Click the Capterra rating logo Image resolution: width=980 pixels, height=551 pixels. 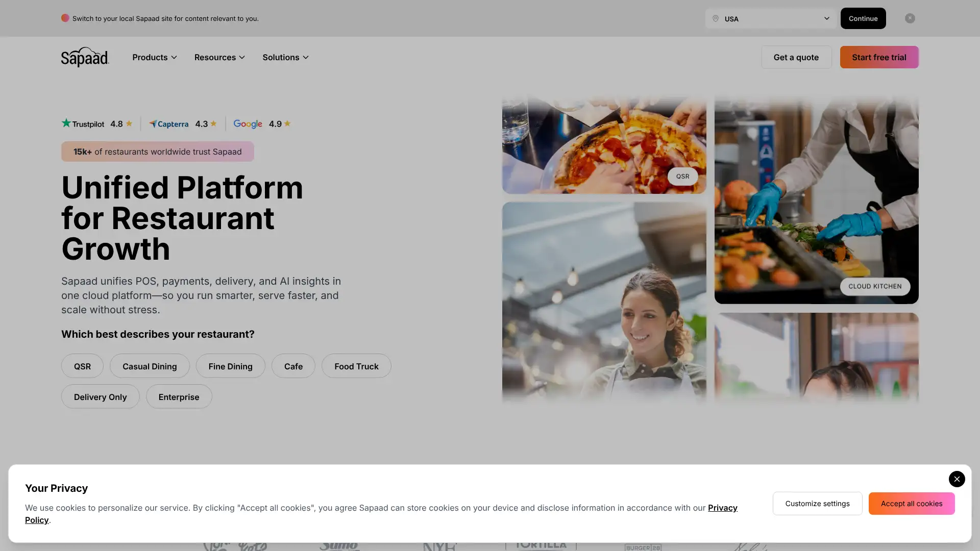pos(168,124)
